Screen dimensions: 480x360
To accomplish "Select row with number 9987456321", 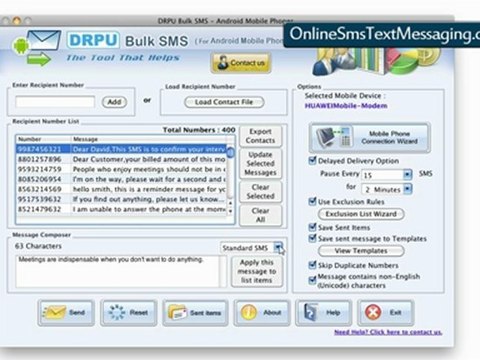I will click(x=122, y=149).
